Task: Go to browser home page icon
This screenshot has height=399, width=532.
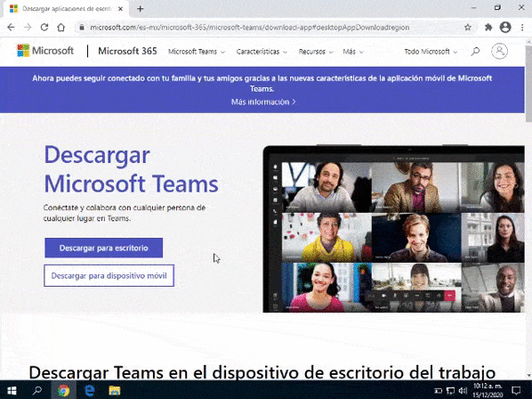Action: tap(61, 28)
